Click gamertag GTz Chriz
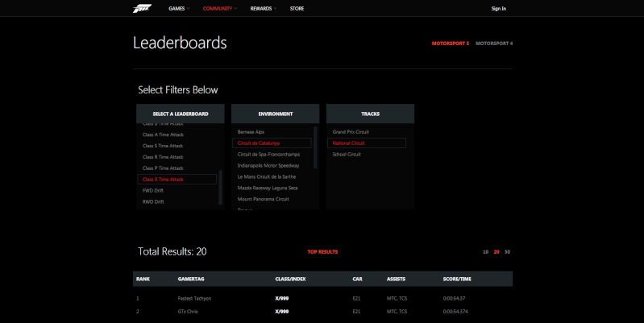Image resolution: width=644 pixels, height=323 pixels. (x=188, y=312)
